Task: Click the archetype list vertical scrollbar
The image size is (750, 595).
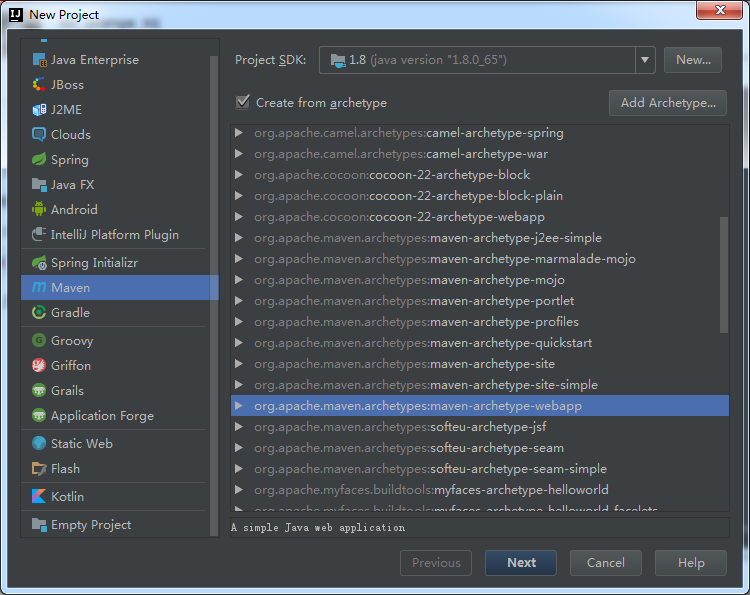Action: [x=724, y=275]
